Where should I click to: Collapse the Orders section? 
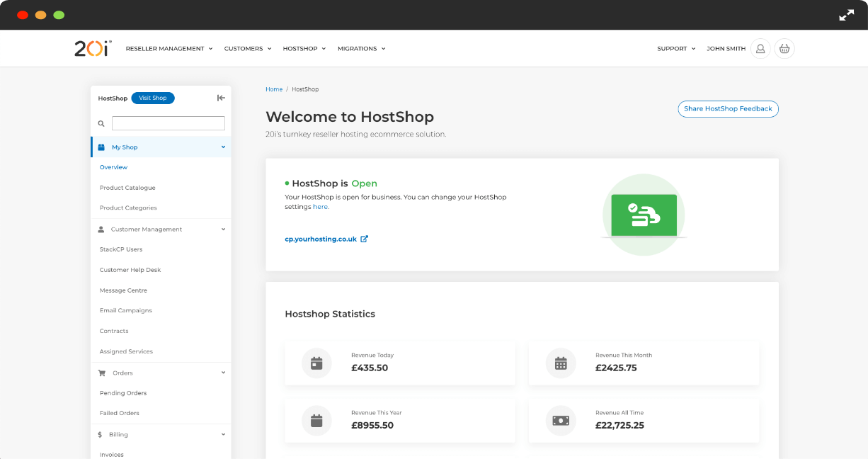coord(223,373)
